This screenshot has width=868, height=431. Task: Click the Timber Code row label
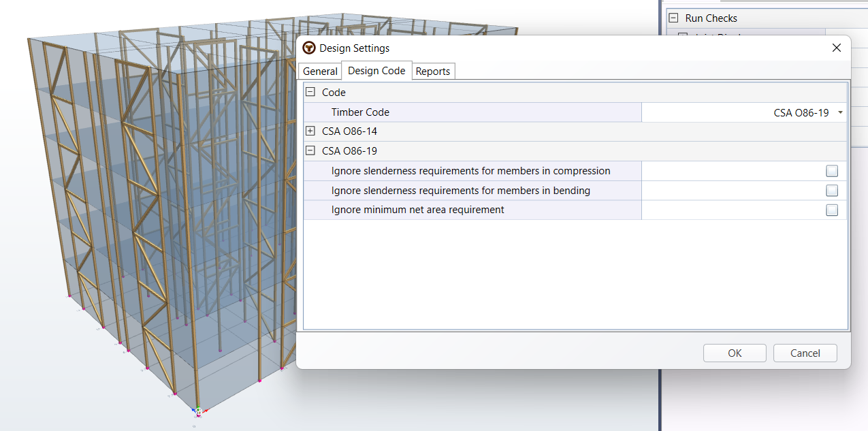pos(359,112)
